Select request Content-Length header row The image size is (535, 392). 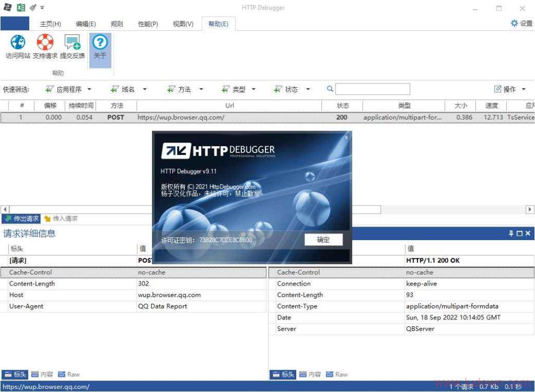[133, 283]
